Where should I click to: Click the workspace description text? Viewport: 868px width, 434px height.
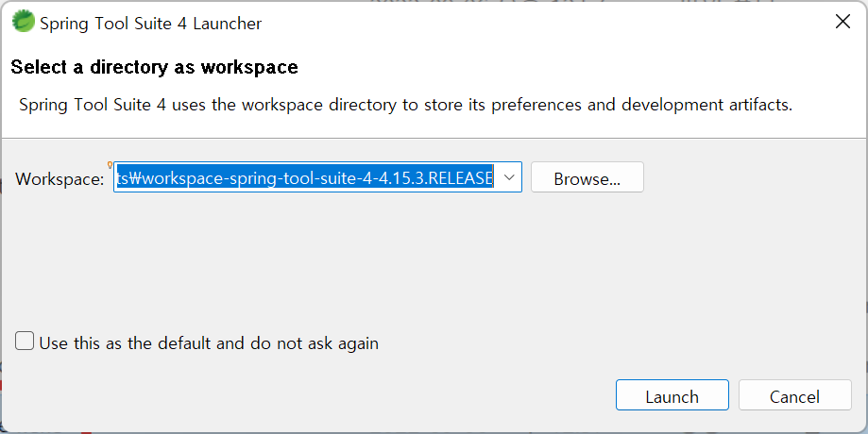pyautogui.click(x=406, y=105)
